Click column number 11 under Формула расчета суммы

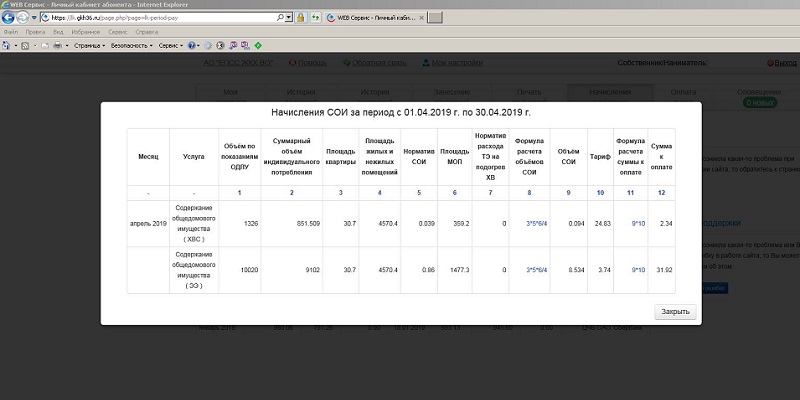coord(631,193)
